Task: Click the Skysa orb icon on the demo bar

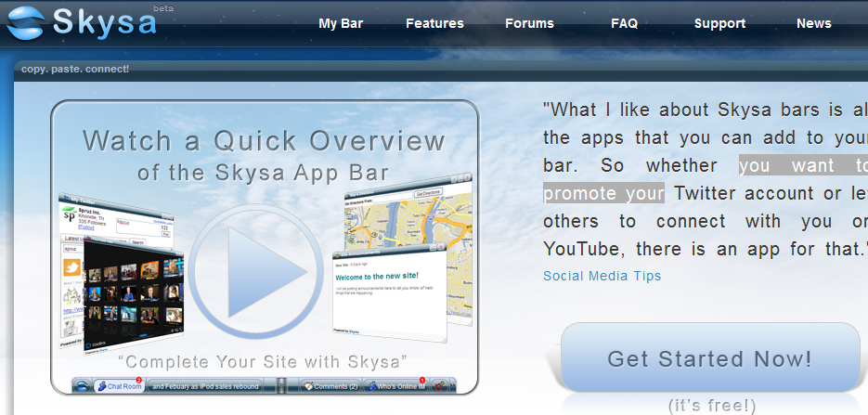Action: (x=82, y=386)
